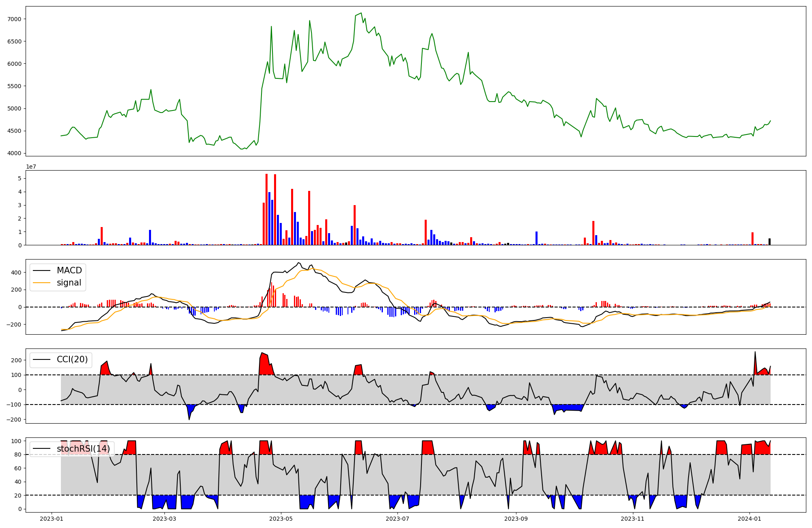Click the 2023-11 x-axis date label

point(633,519)
